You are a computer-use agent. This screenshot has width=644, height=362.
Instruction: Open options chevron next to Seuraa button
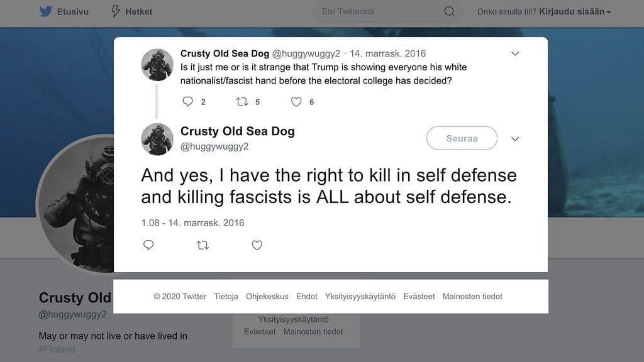coord(515,139)
